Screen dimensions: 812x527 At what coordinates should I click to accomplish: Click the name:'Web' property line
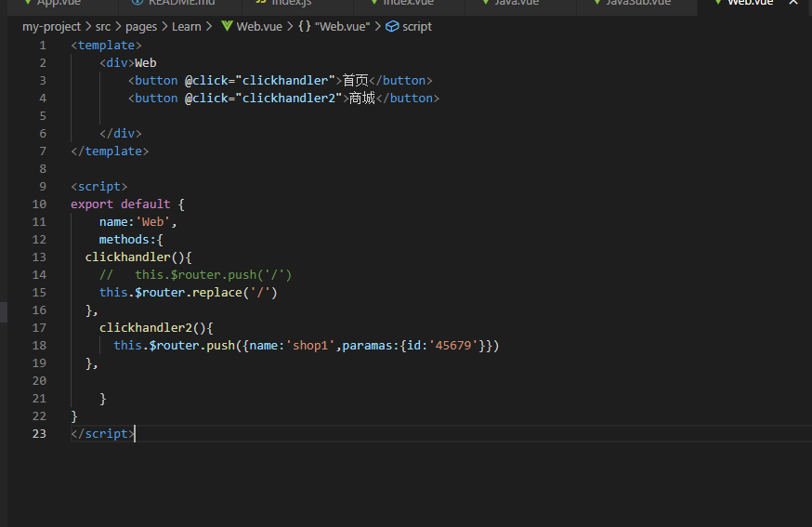[138, 222]
